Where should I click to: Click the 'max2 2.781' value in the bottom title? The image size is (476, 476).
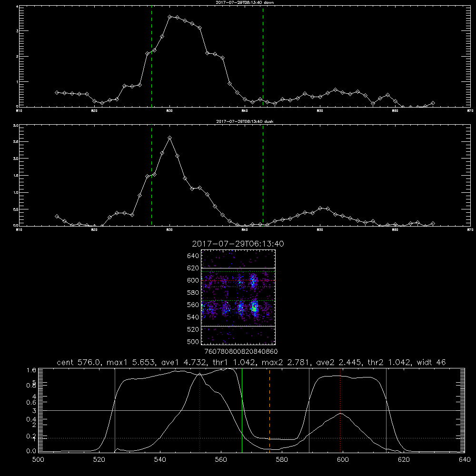tap(286, 362)
